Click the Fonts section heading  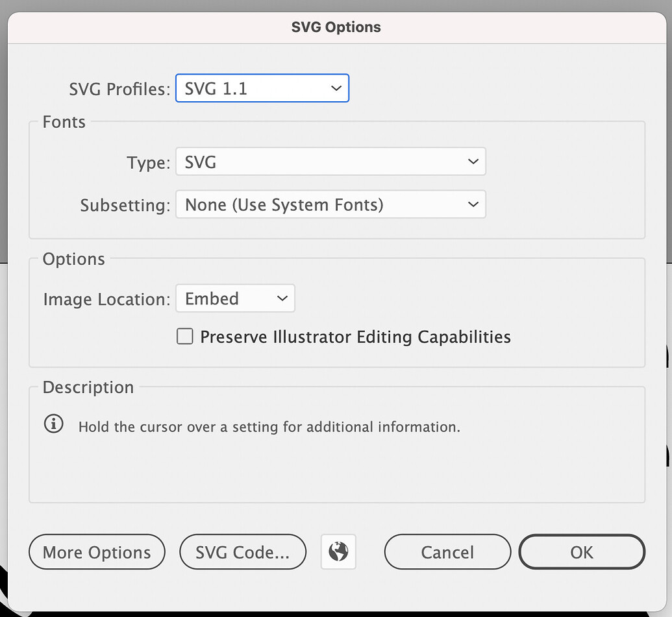[x=64, y=121]
